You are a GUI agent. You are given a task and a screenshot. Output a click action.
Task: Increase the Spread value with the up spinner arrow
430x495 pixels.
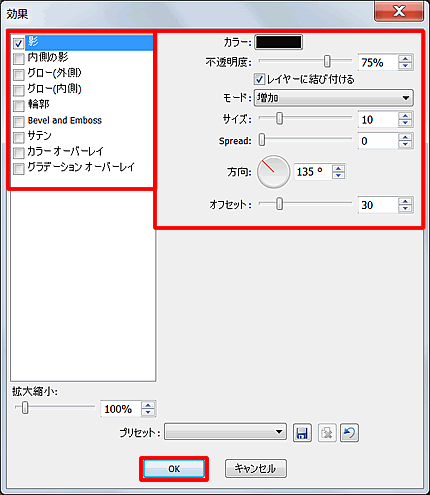point(405,137)
